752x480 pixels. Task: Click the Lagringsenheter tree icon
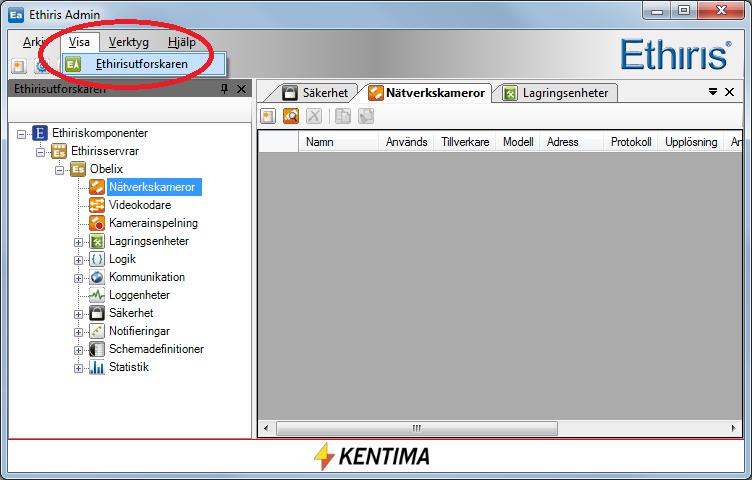[x=97, y=241]
